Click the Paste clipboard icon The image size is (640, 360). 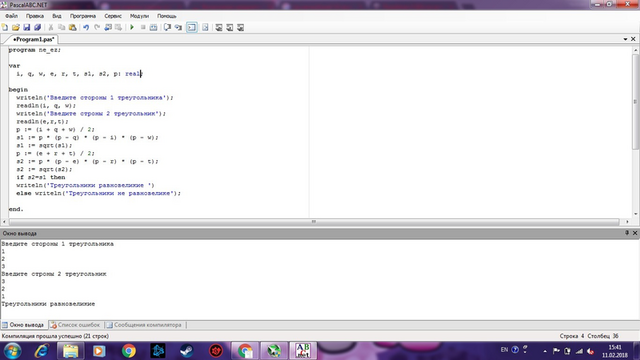[x=72, y=27]
